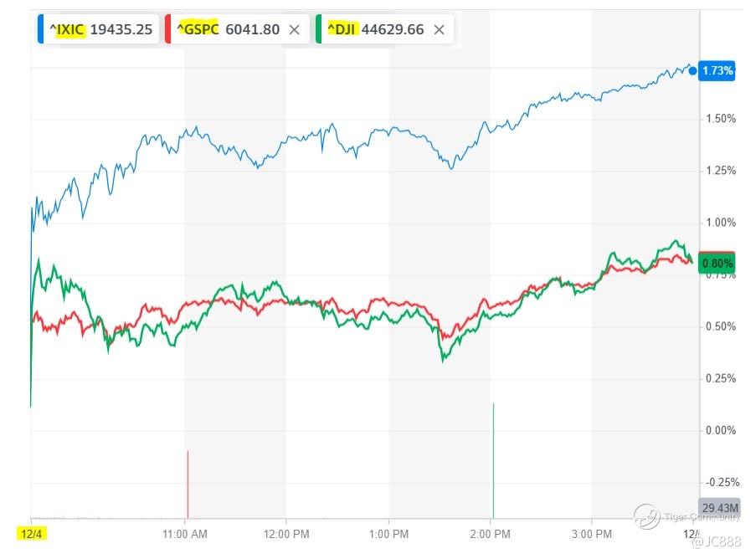This screenshot has width=756, height=559.
Task: Click the 1.50% y-axis label
Action: click(x=719, y=119)
